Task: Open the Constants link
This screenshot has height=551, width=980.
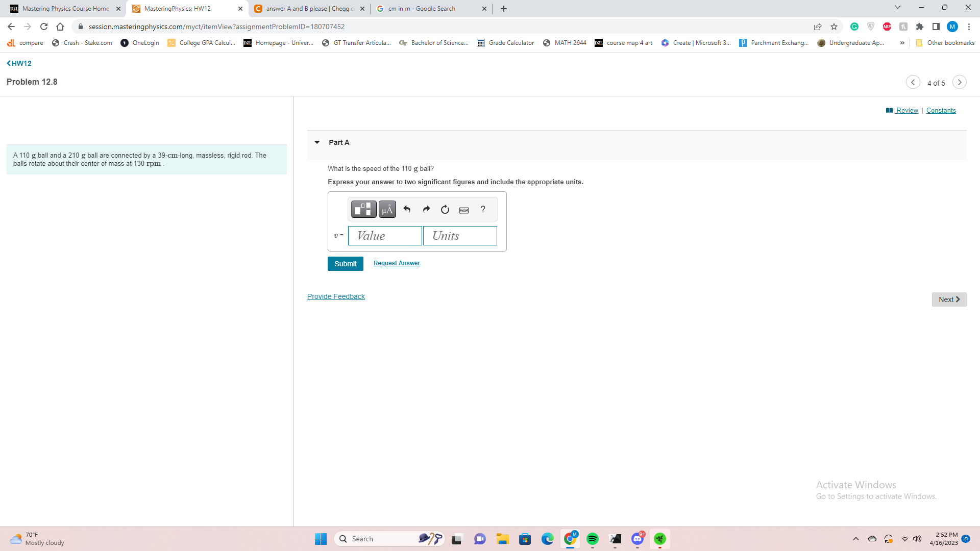Action: coord(941,111)
